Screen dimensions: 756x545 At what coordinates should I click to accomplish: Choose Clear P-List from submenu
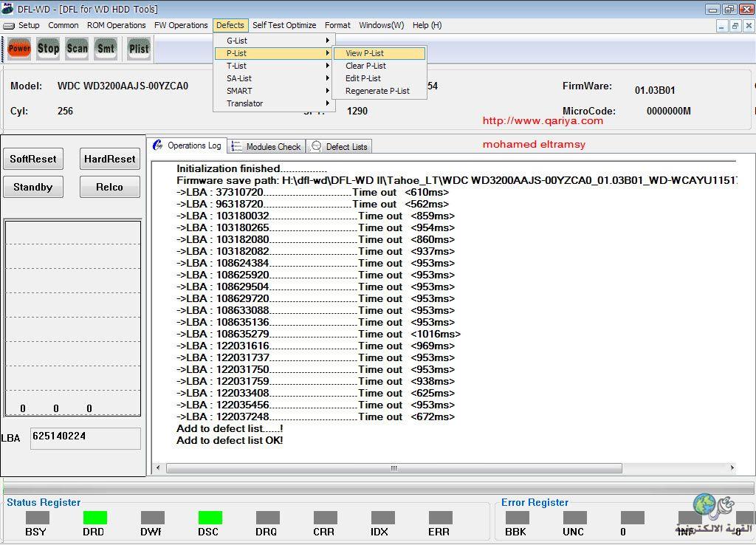[379, 66]
